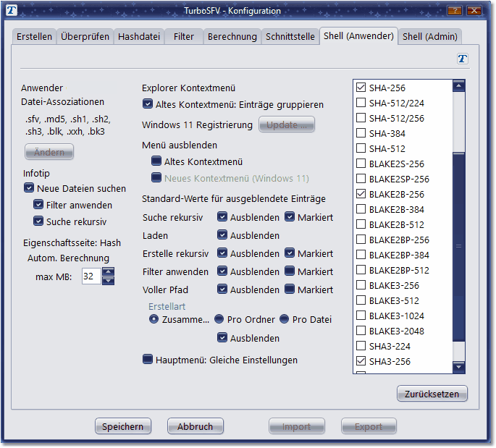Toggle Suche rekursiv under Infotip
Screen dimensions: 496x448
[x=38, y=221]
